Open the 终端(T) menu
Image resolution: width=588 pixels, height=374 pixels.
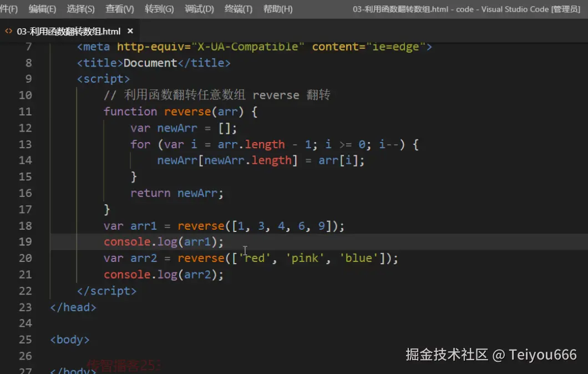[x=238, y=9]
